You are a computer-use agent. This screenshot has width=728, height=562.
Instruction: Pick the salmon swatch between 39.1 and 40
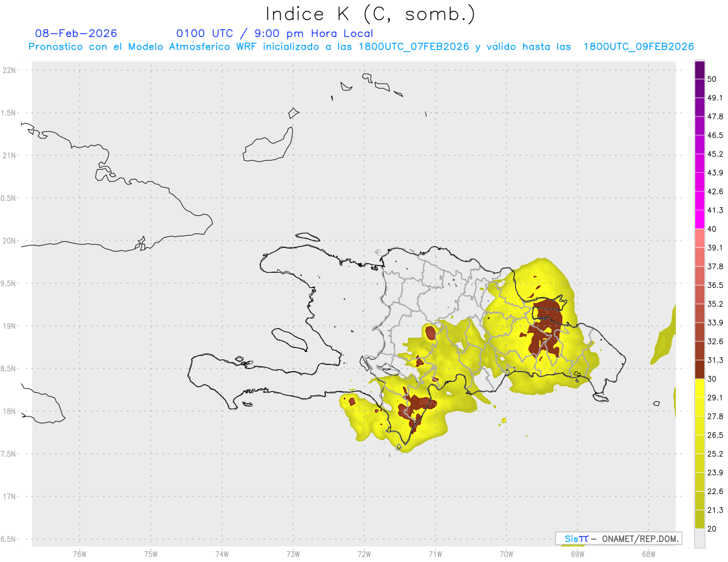(x=699, y=239)
